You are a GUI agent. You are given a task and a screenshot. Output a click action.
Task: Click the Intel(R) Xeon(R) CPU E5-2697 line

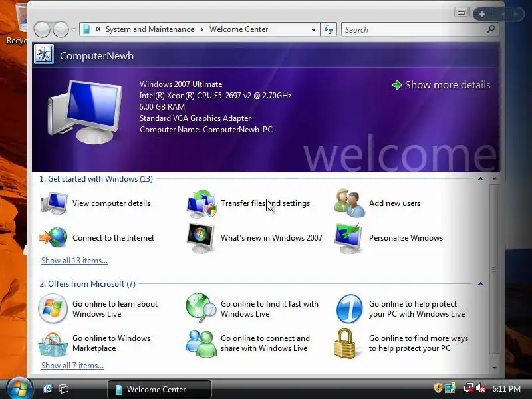click(x=215, y=96)
